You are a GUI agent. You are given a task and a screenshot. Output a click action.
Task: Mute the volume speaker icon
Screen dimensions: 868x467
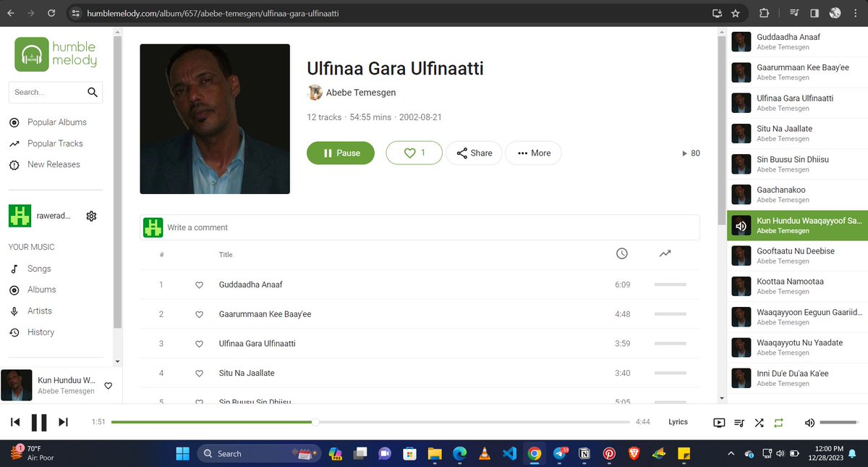point(809,422)
